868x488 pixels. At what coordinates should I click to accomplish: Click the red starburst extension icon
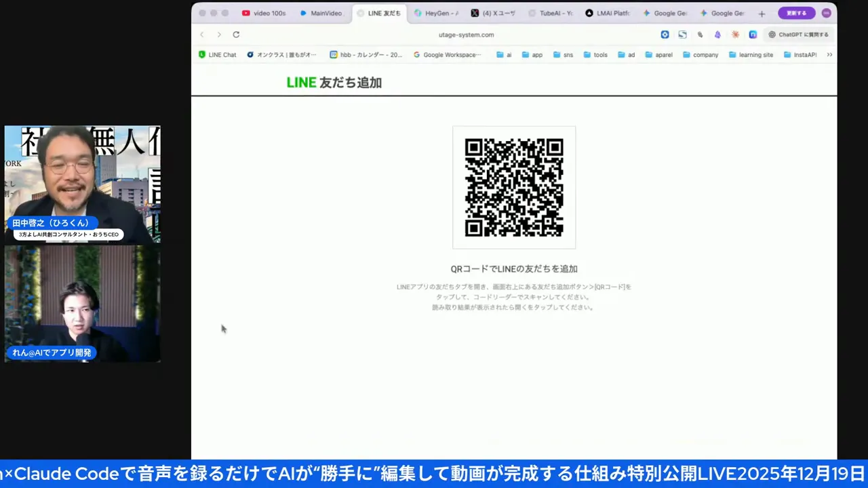click(x=735, y=35)
